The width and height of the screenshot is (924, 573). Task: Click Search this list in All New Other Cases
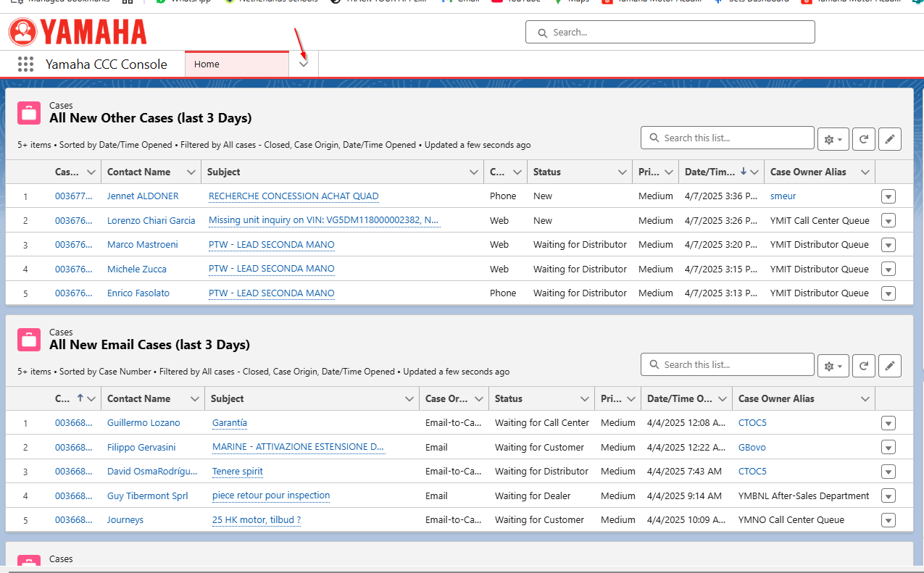728,138
